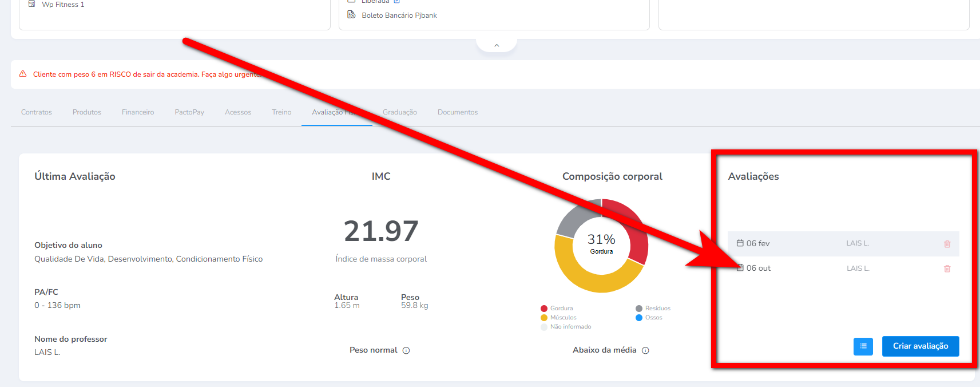Click the 31% Gordura donut chart center
This screenshot has width=980, height=387.
(601, 244)
